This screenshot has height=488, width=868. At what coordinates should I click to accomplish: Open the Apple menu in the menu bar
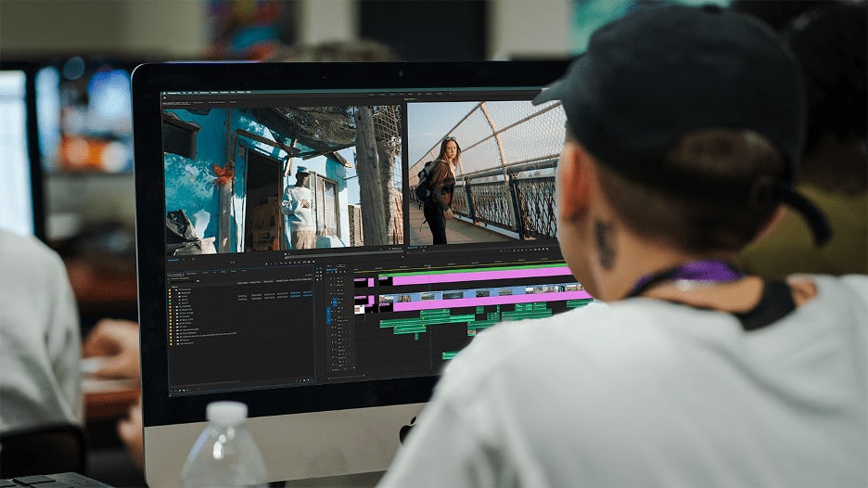[164, 93]
